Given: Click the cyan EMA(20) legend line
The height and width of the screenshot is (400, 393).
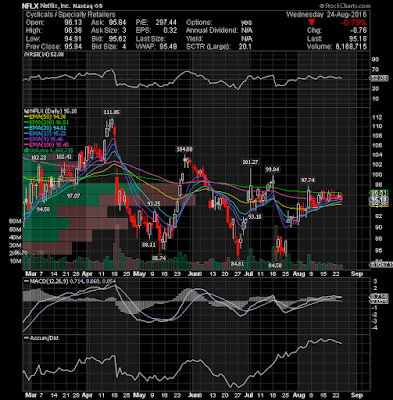Looking at the screenshot, I should (x=25, y=128).
